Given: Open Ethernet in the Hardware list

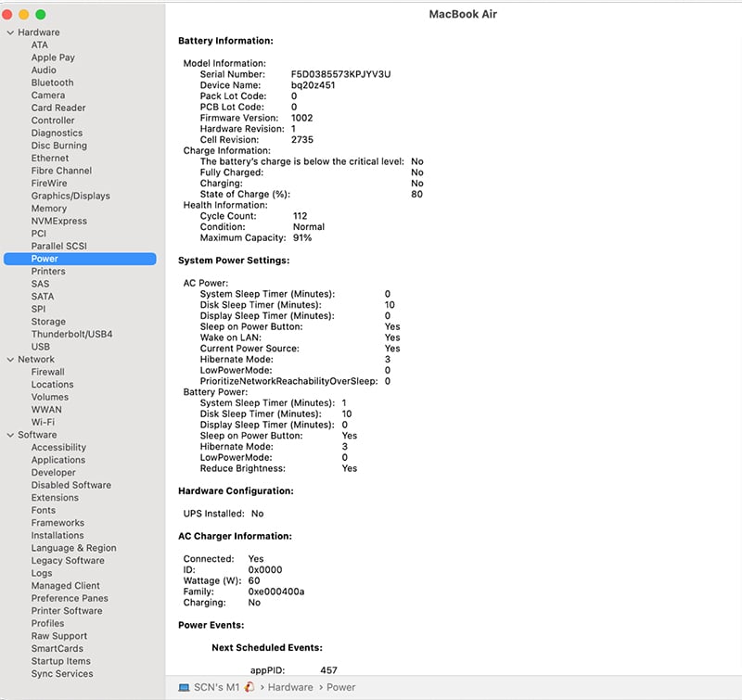Looking at the screenshot, I should coord(50,158).
